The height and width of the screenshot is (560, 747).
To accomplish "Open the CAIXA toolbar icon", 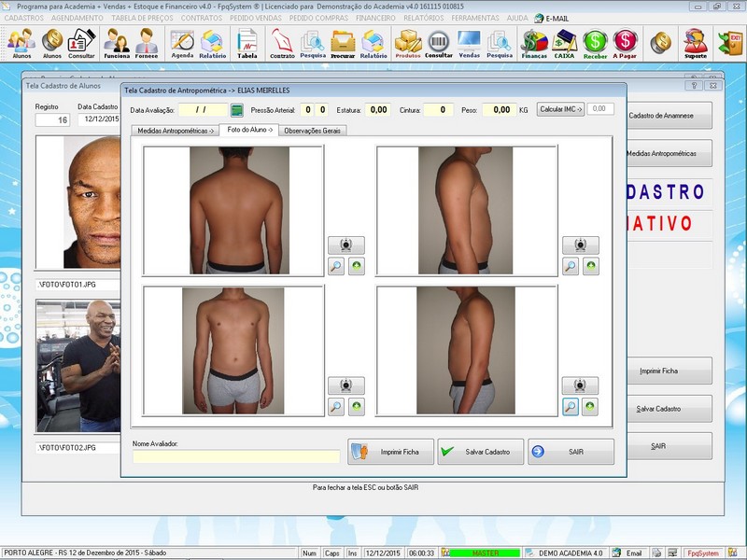I will pos(565,43).
